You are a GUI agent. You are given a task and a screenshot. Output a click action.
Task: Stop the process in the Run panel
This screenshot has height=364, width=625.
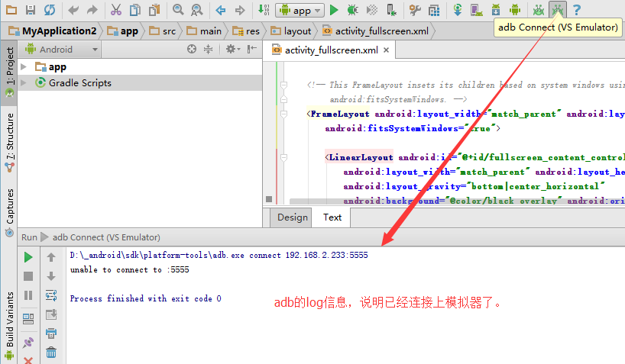click(28, 276)
